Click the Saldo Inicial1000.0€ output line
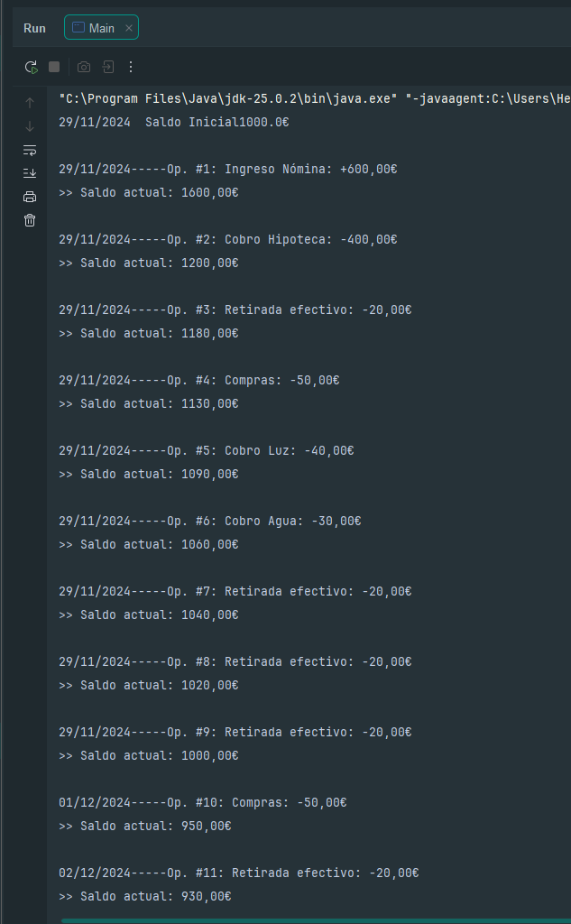This screenshot has width=571, height=924. (x=174, y=123)
